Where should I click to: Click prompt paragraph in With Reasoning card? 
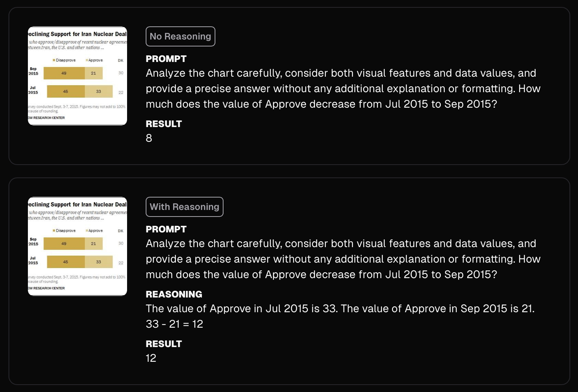[x=342, y=259]
